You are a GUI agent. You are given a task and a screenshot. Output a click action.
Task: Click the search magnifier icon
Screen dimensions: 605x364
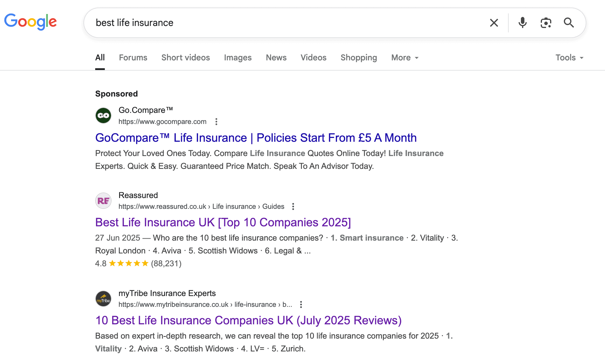click(x=568, y=22)
